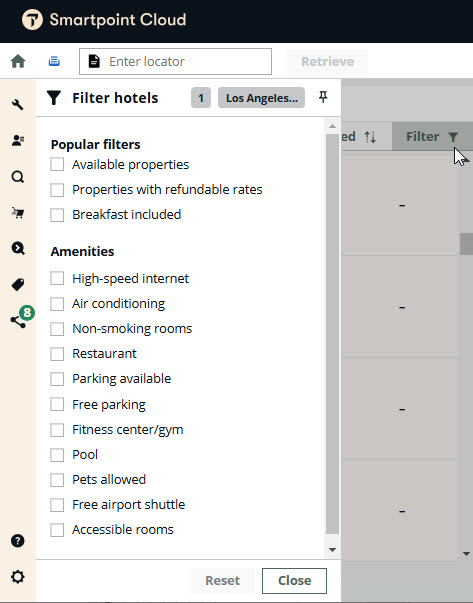473x603 pixels.
Task: Check Available properties filter
Action: point(57,165)
